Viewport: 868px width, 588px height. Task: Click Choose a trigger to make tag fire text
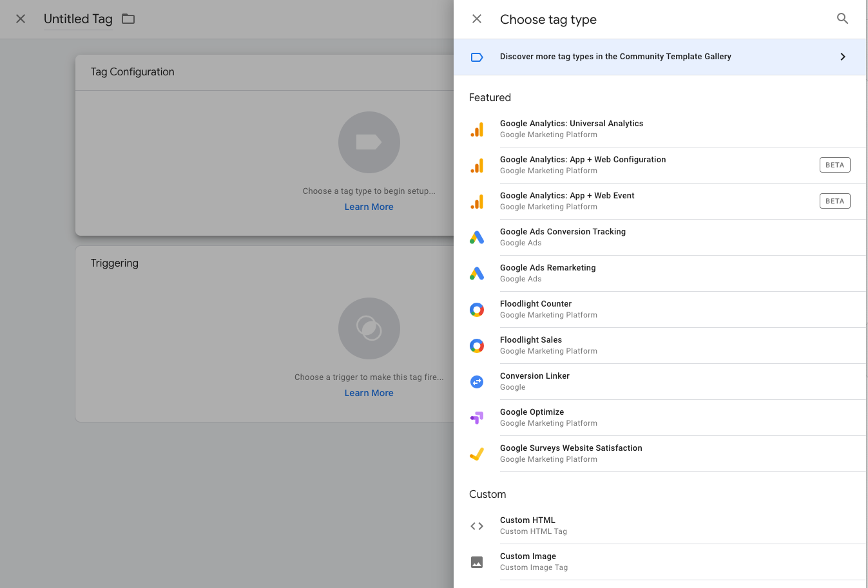[x=369, y=377]
